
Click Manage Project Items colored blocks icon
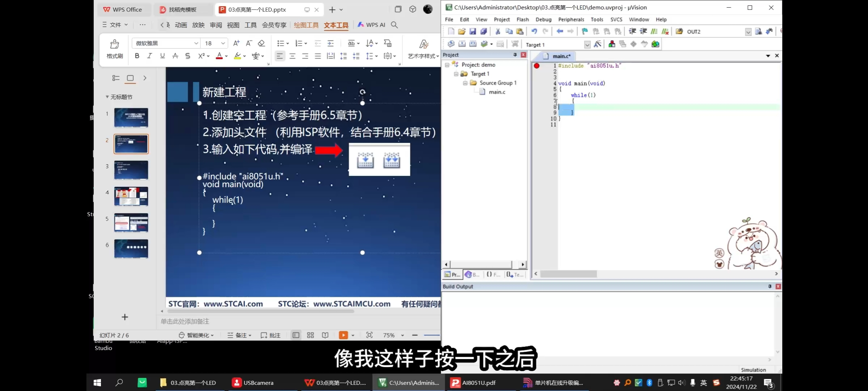point(612,44)
